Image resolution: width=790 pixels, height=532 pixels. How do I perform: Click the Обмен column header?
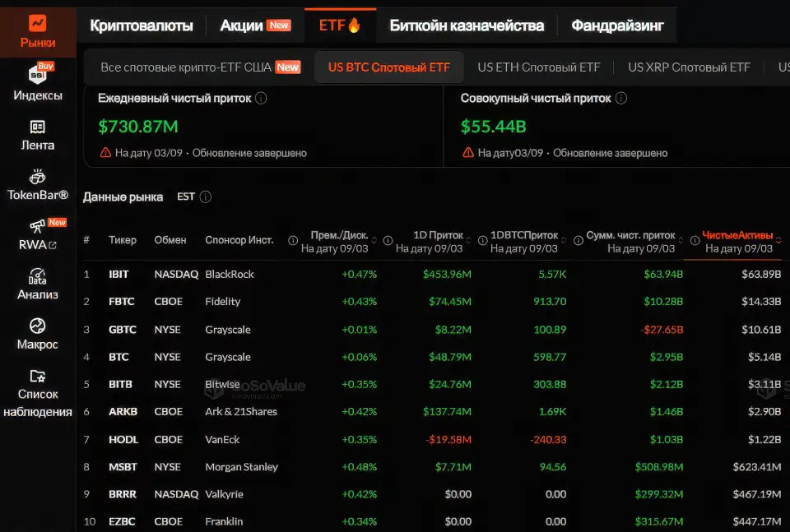[x=170, y=240]
